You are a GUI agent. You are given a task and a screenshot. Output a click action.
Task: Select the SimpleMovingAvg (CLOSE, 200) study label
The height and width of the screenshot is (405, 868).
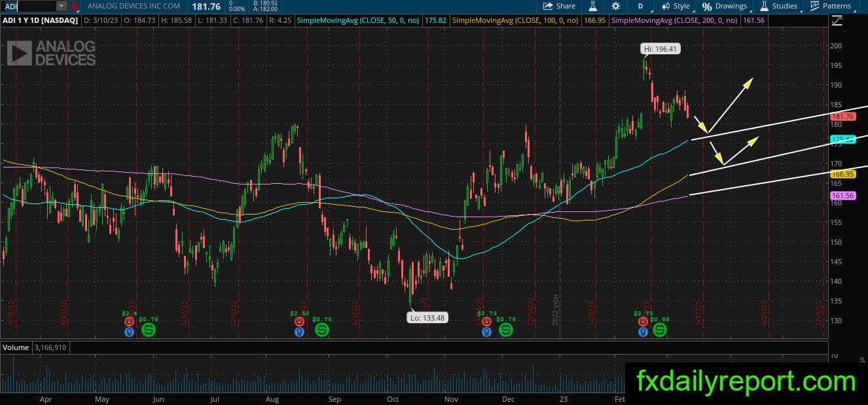[x=674, y=21]
